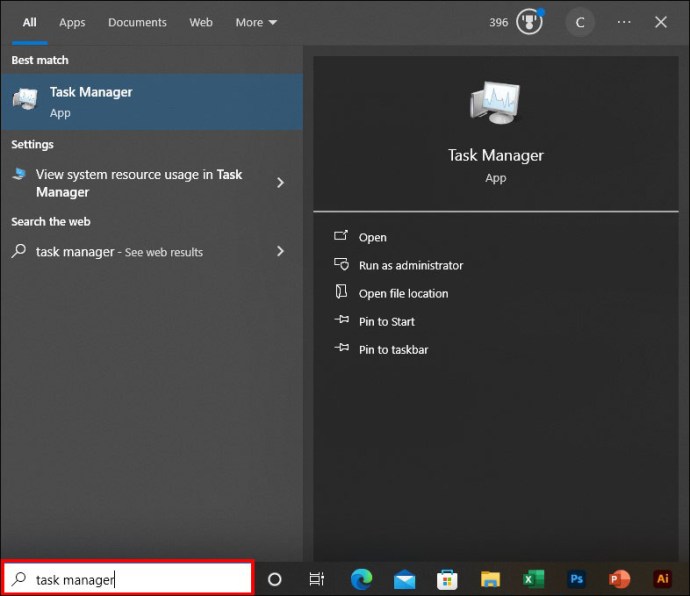Click the Task Manager best match icon
The image size is (690, 596).
(25, 99)
